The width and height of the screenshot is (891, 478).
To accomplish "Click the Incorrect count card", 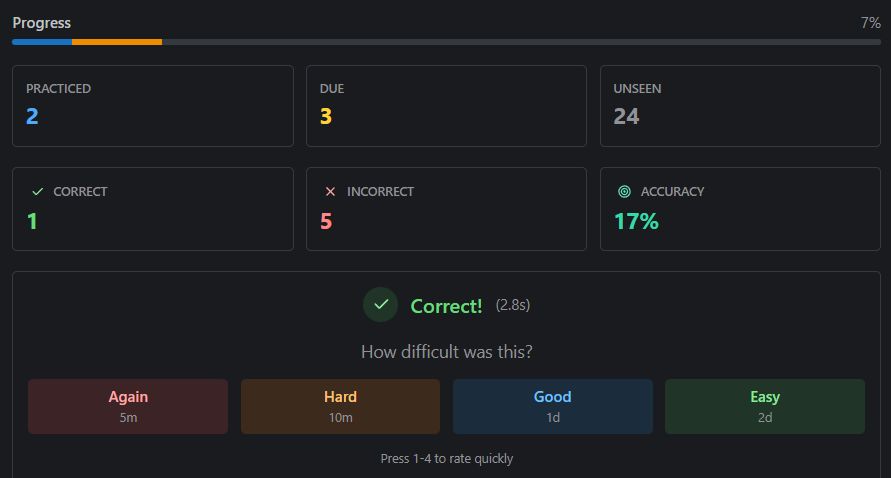I will click(446, 209).
